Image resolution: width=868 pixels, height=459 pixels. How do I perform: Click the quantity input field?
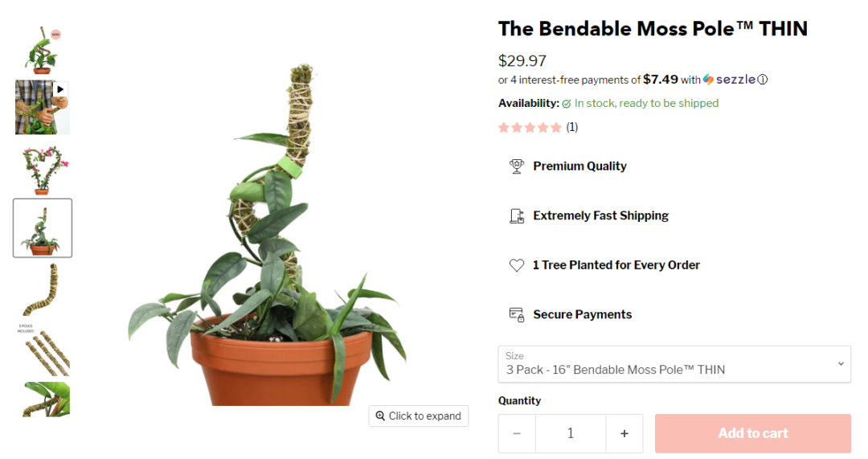tap(571, 433)
